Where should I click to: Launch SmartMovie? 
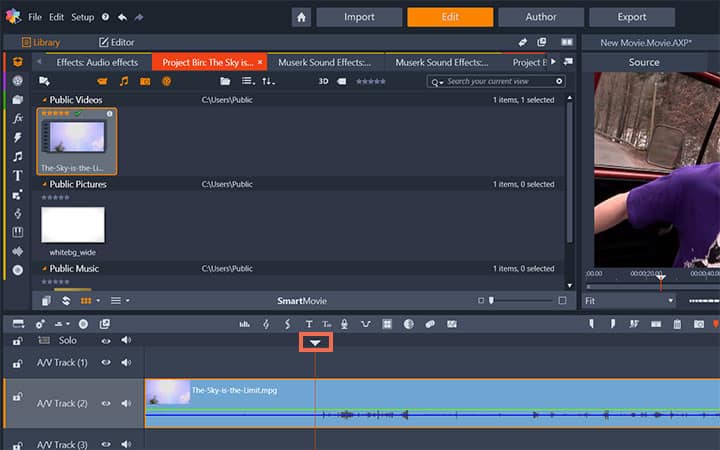coord(302,301)
